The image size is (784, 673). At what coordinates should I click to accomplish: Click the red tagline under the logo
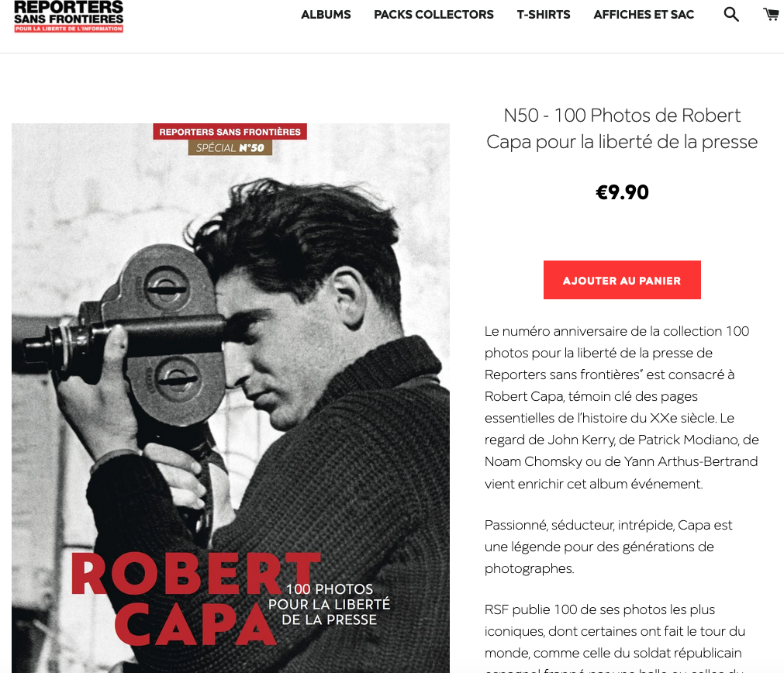pyautogui.click(x=68, y=29)
